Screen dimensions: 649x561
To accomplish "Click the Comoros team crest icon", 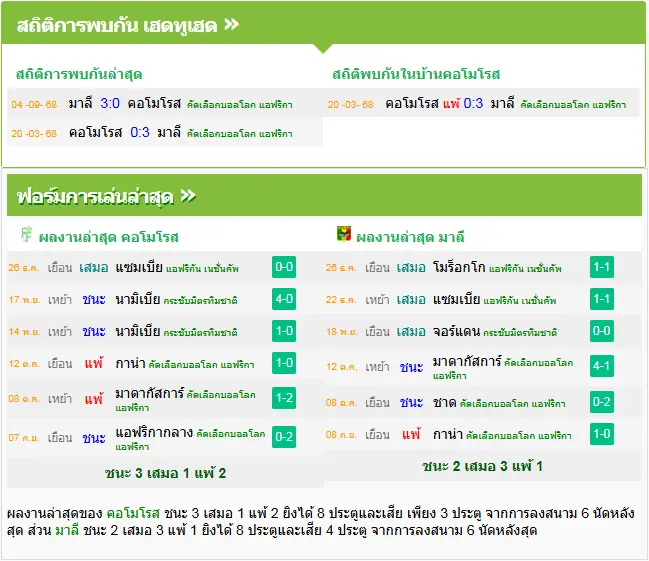I will tap(26, 234).
